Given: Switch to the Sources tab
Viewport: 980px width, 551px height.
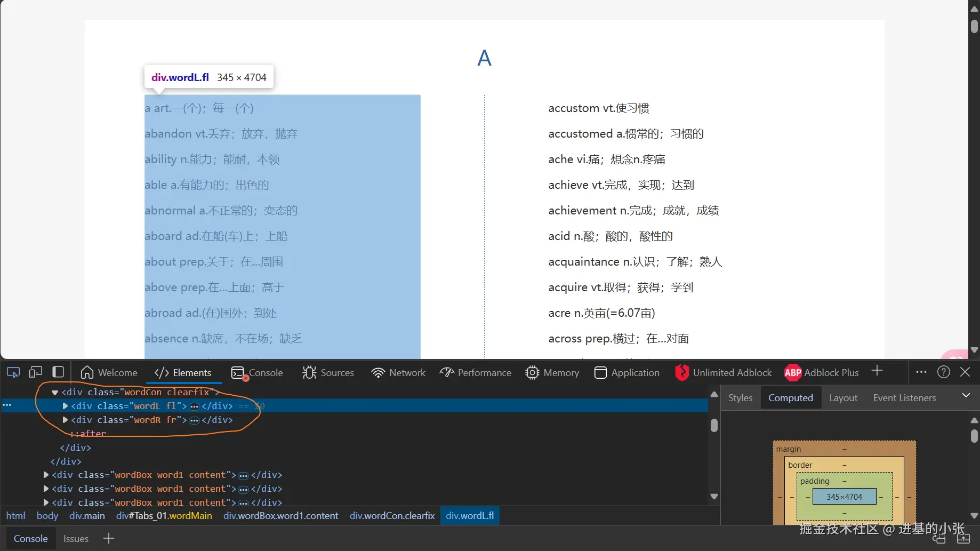Looking at the screenshot, I should (x=328, y=373).
